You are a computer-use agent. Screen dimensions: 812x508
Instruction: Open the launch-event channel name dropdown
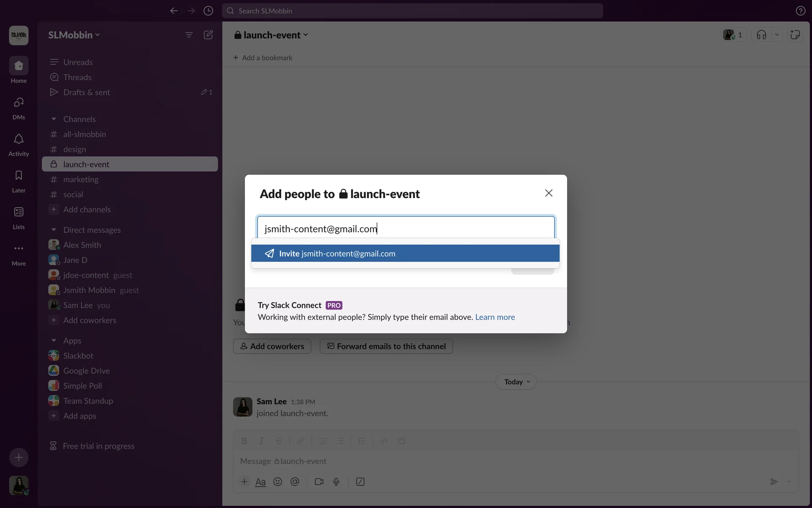(x=272, y=35)
